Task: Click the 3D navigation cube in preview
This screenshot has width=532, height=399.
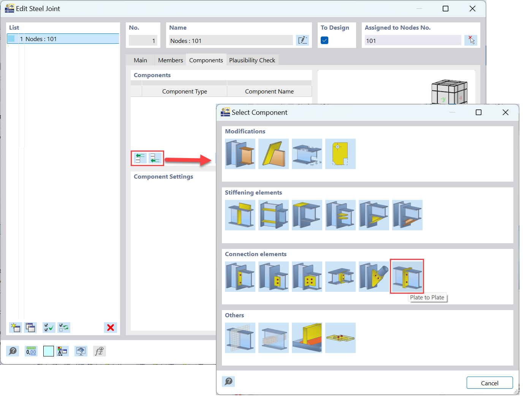Action: pyautogui.click(x=450, y=92)
